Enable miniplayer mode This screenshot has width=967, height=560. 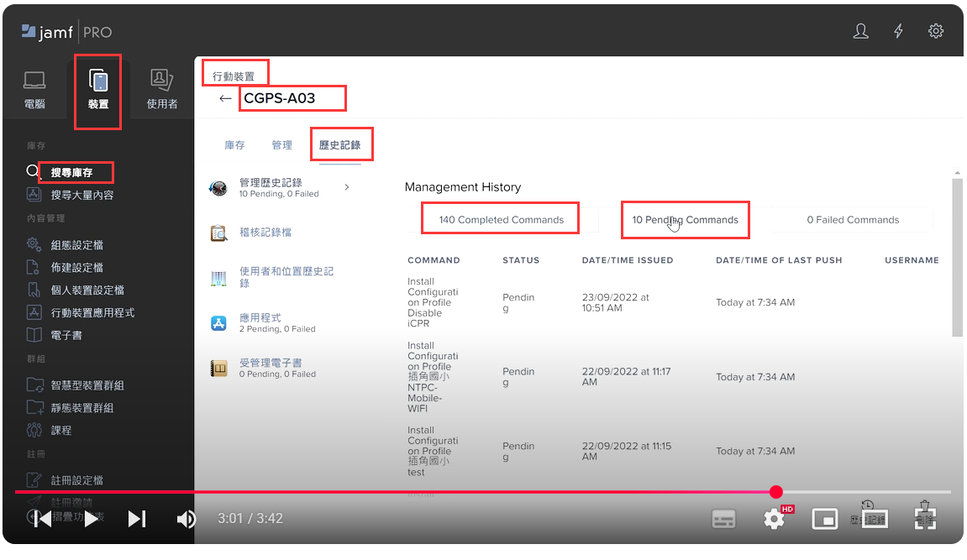(824, 519)
